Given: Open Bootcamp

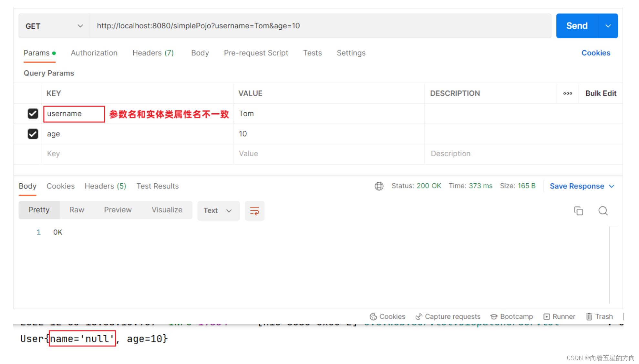Looking at the screenshot, I should [x=511, y=317].
